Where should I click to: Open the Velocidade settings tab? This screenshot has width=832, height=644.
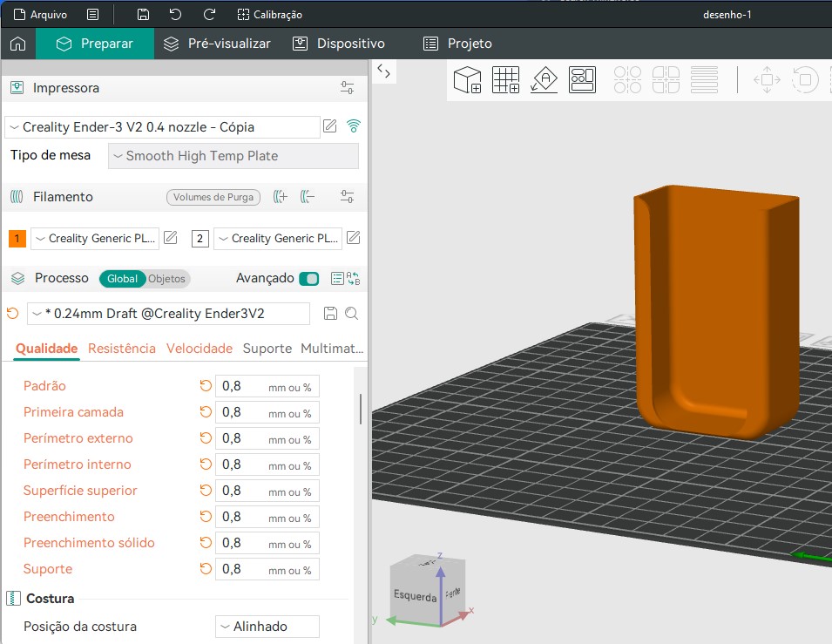pos(200,349)
